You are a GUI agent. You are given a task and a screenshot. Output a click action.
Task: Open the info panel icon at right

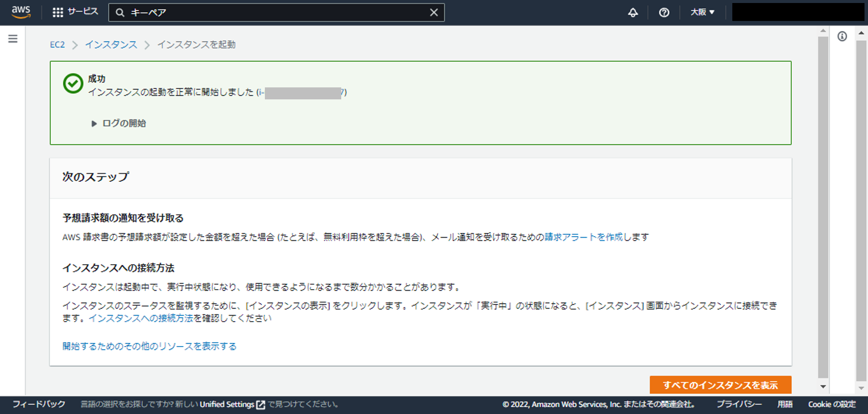(842, 36)
